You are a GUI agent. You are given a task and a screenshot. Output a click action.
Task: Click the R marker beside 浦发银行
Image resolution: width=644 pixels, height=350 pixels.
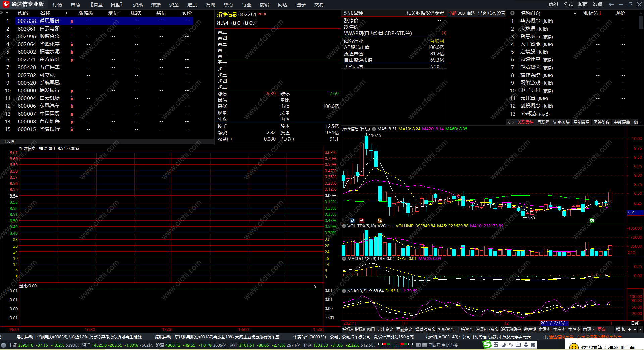(x=72, y=91)
